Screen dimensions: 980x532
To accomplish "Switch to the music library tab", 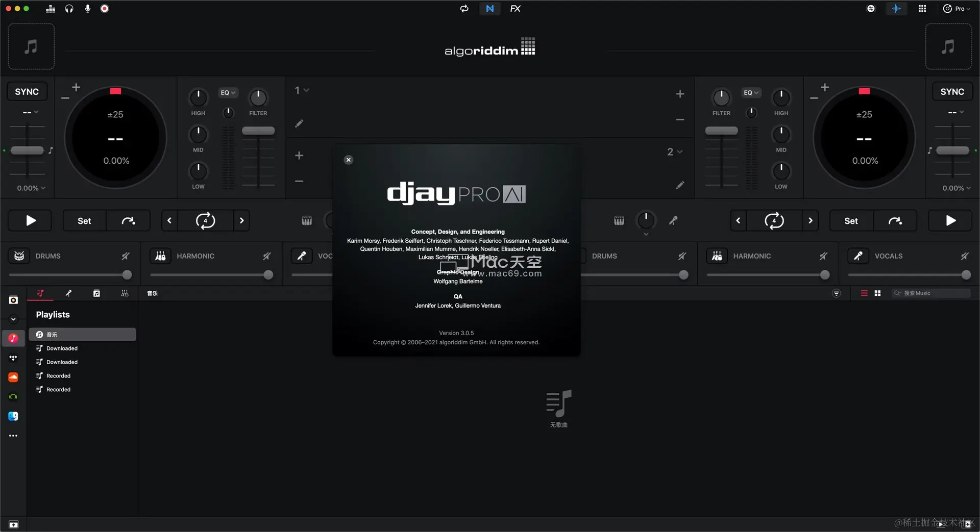I will [40, 293].
